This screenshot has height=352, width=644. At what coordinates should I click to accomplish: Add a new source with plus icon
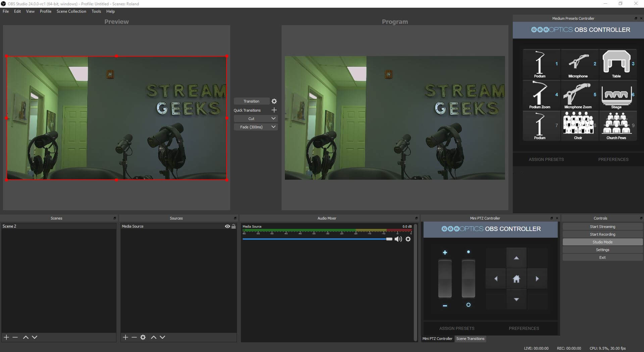tap(126, 337)
